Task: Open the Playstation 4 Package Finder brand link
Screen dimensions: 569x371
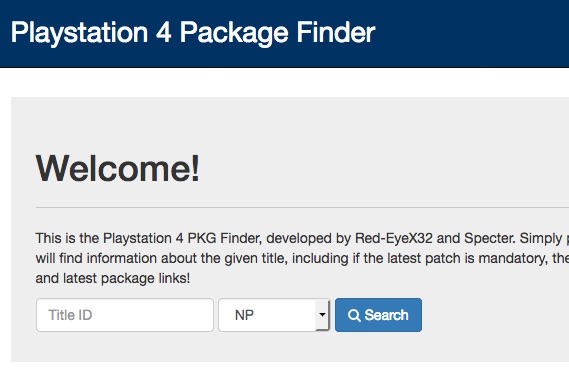Action: click(x=193, y=33)
